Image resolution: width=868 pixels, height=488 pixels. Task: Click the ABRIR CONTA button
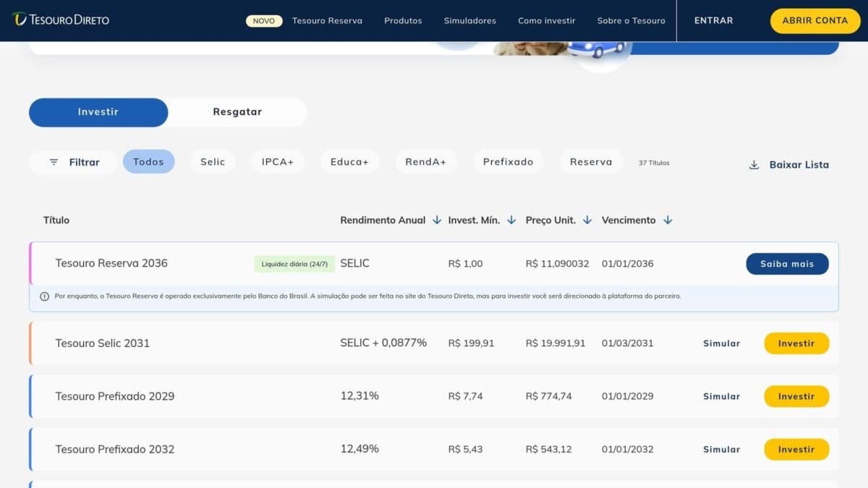pos(815,21)
